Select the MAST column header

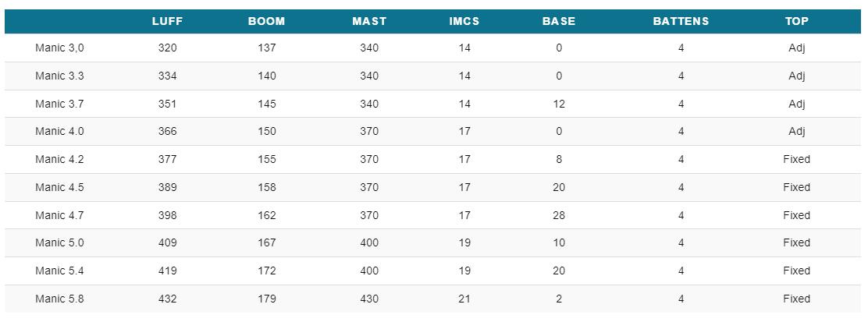pos(369,22)
